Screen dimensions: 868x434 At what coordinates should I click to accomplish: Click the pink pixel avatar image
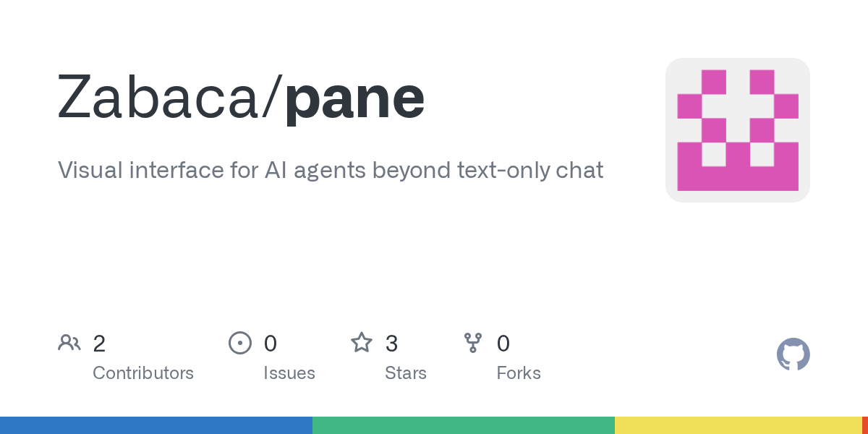coord(737,130)
